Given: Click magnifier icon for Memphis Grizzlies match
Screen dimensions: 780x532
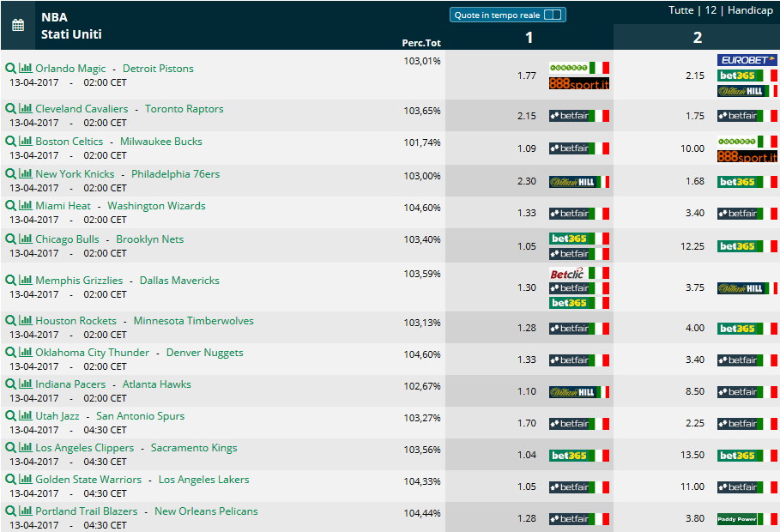Looking at the screenshot, I should pos(10,281).
